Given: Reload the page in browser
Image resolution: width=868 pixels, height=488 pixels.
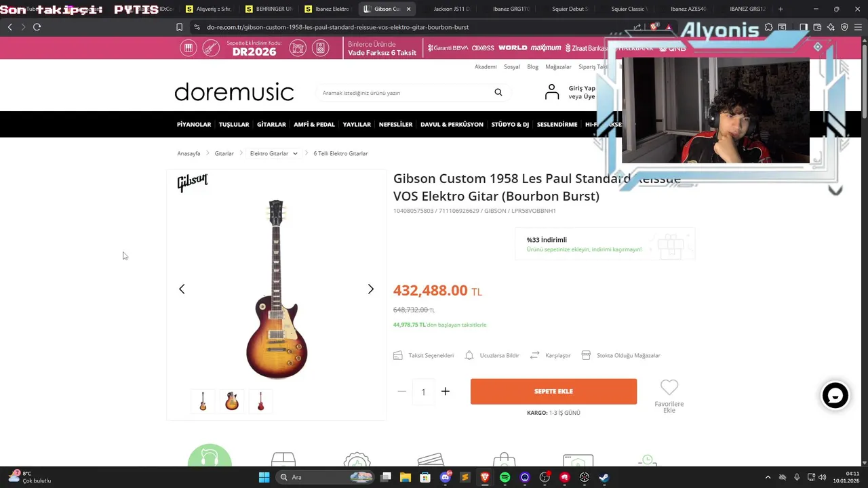Looking at the screenshot, I should click(x=37, y=27).
